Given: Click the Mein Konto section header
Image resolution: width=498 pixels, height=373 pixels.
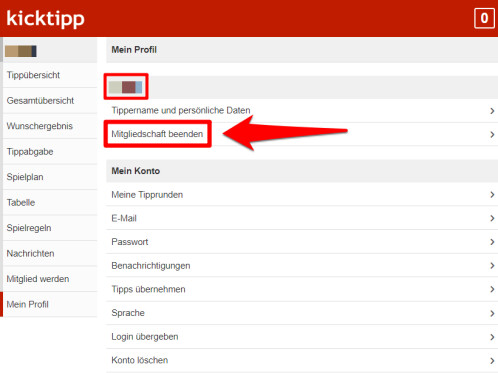Looking at the screenshot, I should point(302,171).
